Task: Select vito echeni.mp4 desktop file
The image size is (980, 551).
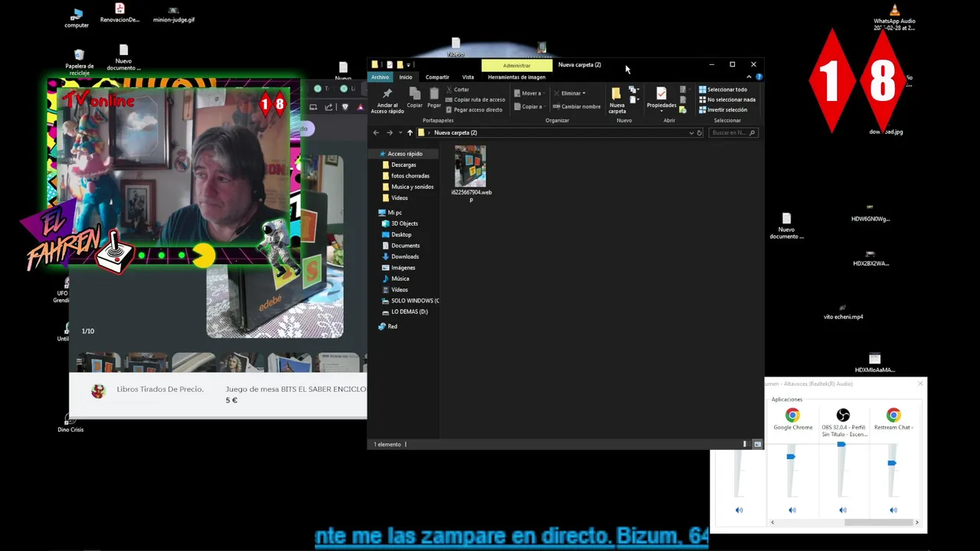Action: pos(843,312)
